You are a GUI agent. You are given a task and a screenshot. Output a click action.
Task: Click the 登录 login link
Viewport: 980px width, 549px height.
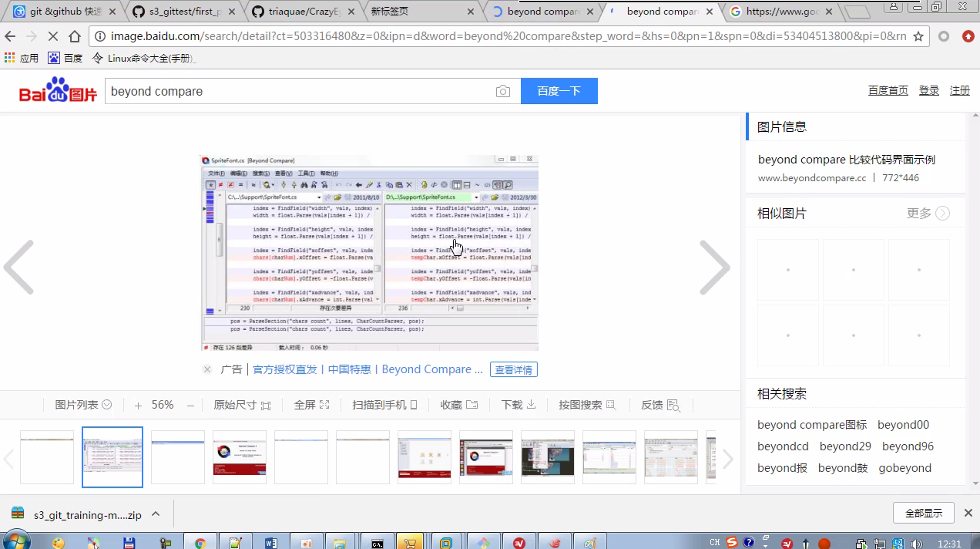coord(929,90)
